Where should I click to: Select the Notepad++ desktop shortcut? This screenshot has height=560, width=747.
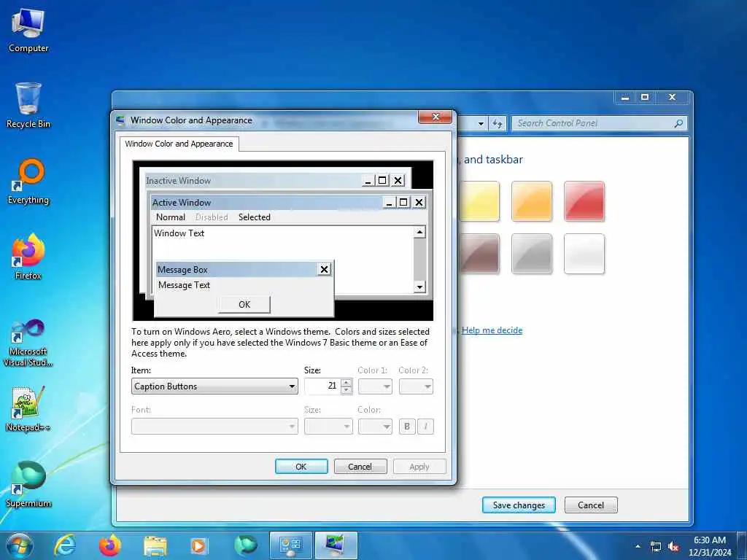pyautogui.click(x=28, y=408)
